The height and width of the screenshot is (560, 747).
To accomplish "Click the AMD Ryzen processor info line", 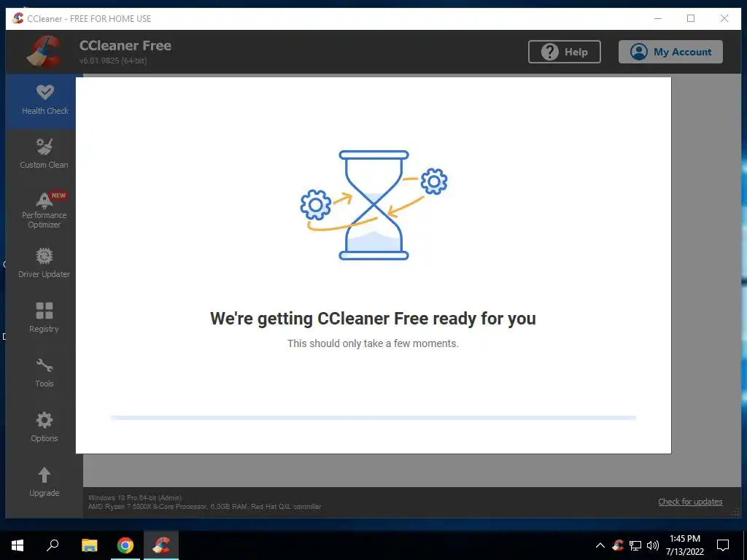I will [x=204, y=507].
